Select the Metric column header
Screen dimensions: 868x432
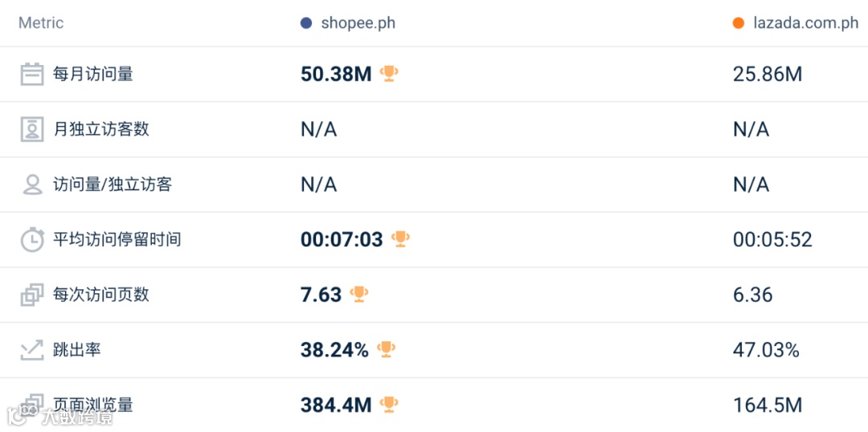pos(41,23)
